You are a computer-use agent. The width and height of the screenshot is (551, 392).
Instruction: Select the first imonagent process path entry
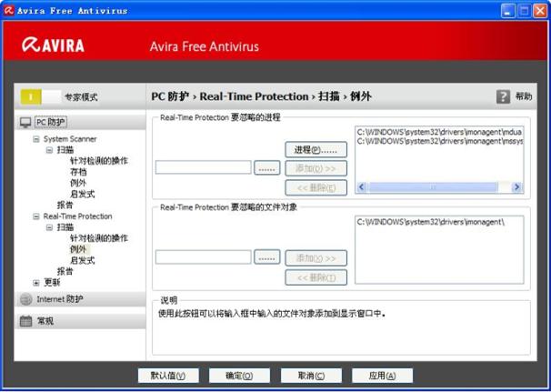click(x=439, y=132)
